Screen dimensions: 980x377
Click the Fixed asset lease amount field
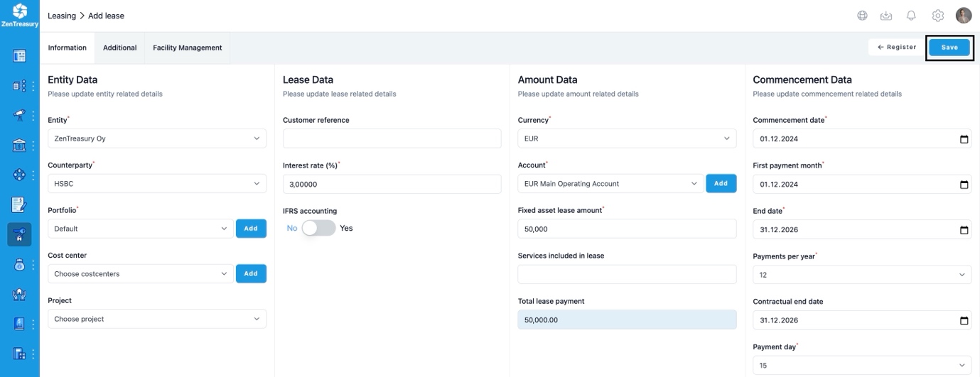(627, 229)
